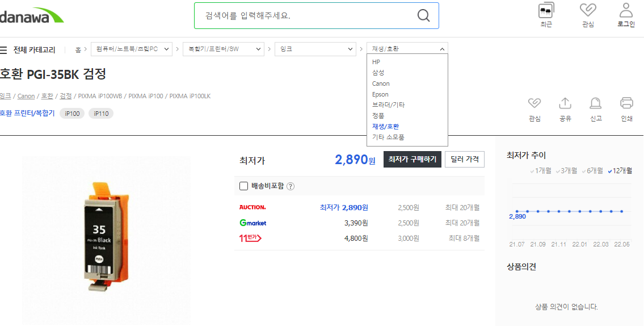Open the 전체 카테고리 hamburger menu
The width and height of the screenshot is (644, 326).
click(3, 50)
